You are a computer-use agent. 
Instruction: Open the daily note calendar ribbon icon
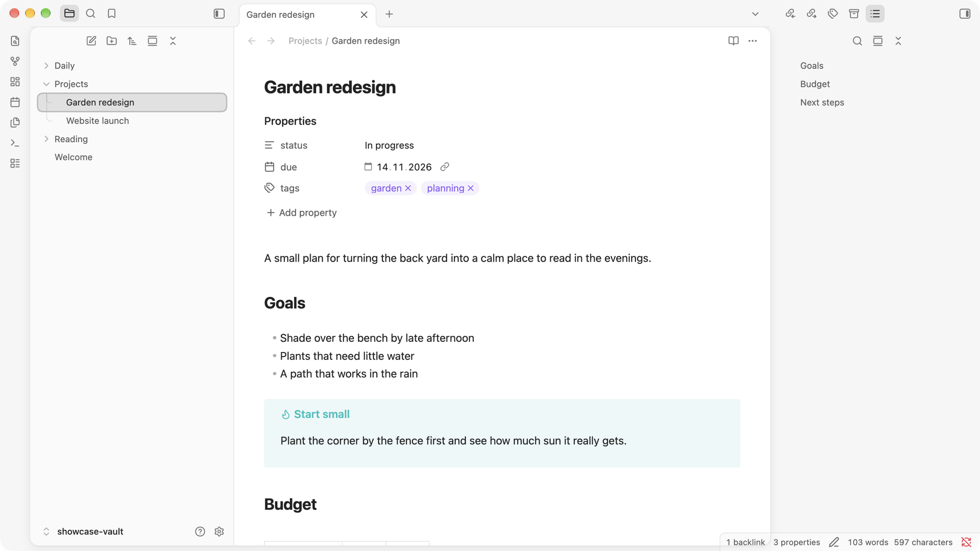point(15,102)
